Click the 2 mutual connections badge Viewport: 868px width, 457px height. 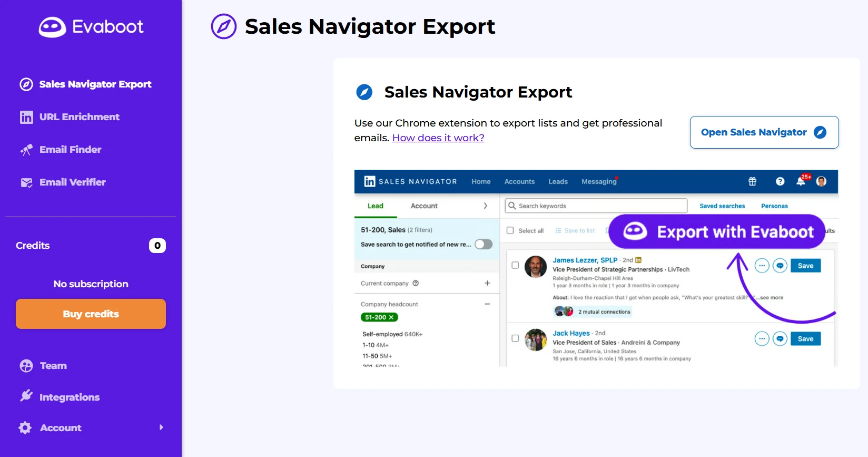[593, 312]
